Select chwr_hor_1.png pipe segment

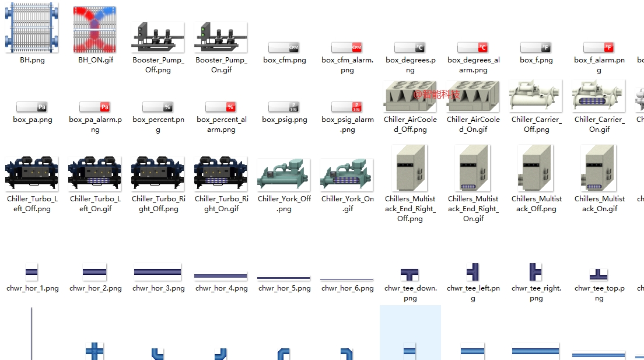coord(32,272)
